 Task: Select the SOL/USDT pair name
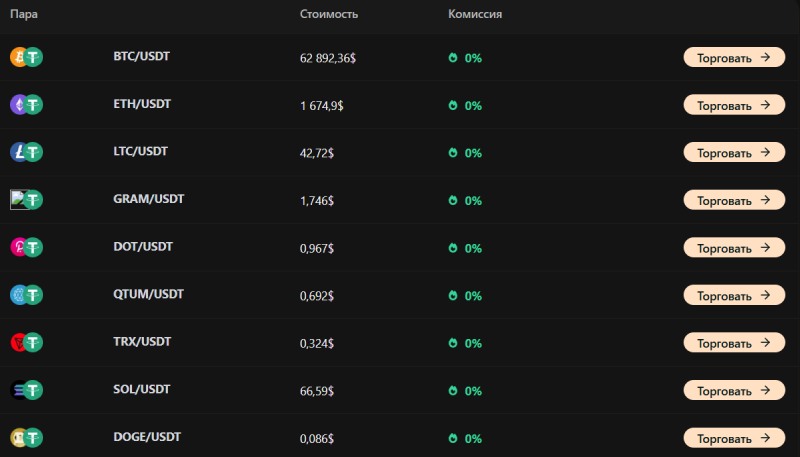pyautogui.click(x=141, y=389)
